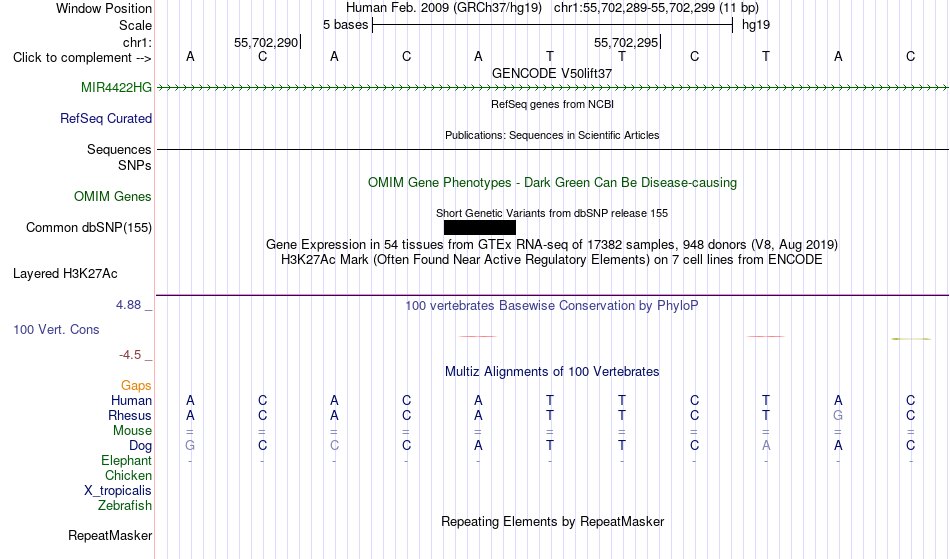Click the -4.5 conservation scale value
The height and width of the screenshot is (559, 950).
point(130,356)
